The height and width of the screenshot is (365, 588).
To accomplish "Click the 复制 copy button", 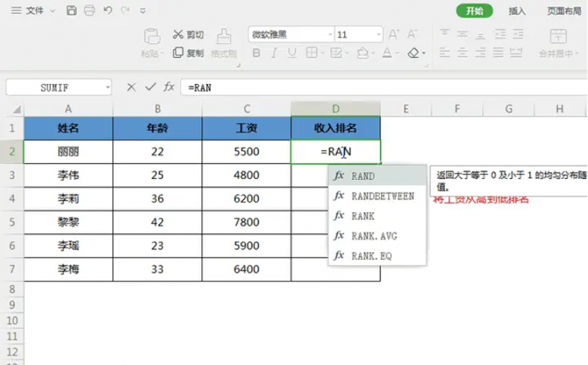I will click(188, 53).
